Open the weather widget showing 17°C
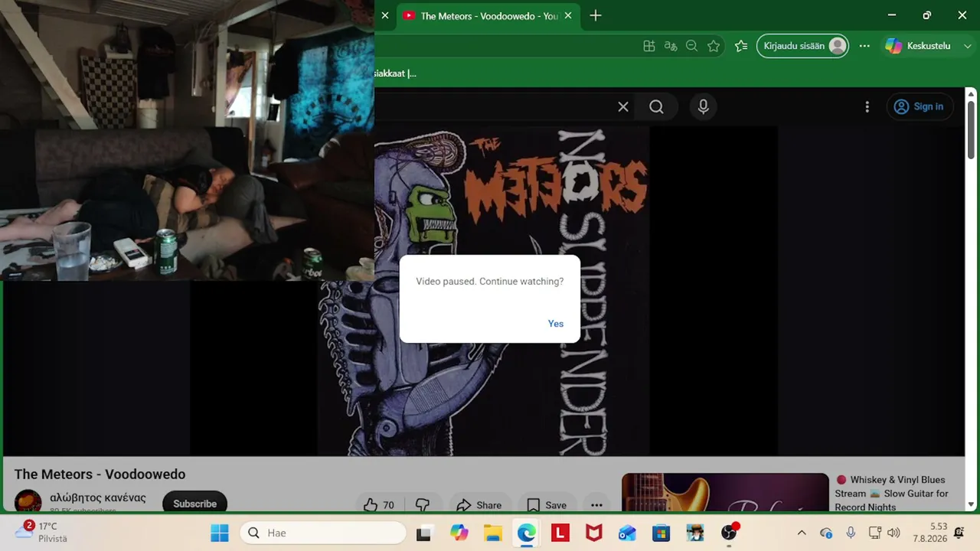980x551 pixels. pyautogui.click(x=43, y=533)
